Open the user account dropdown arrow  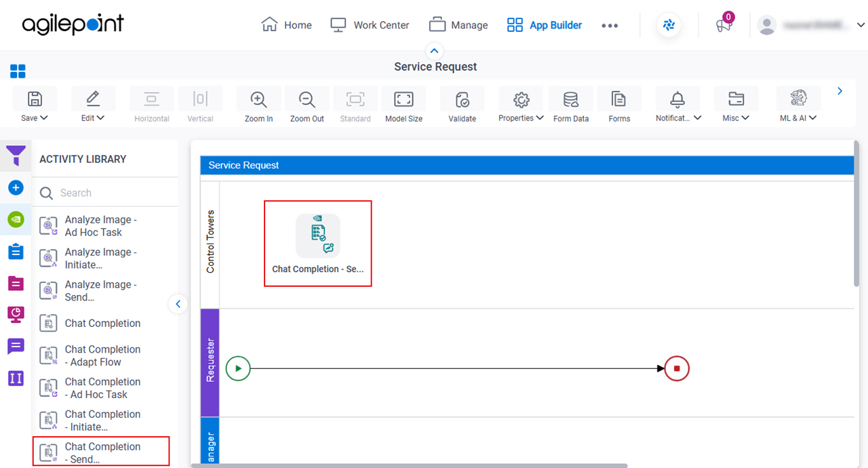point(861,25)
